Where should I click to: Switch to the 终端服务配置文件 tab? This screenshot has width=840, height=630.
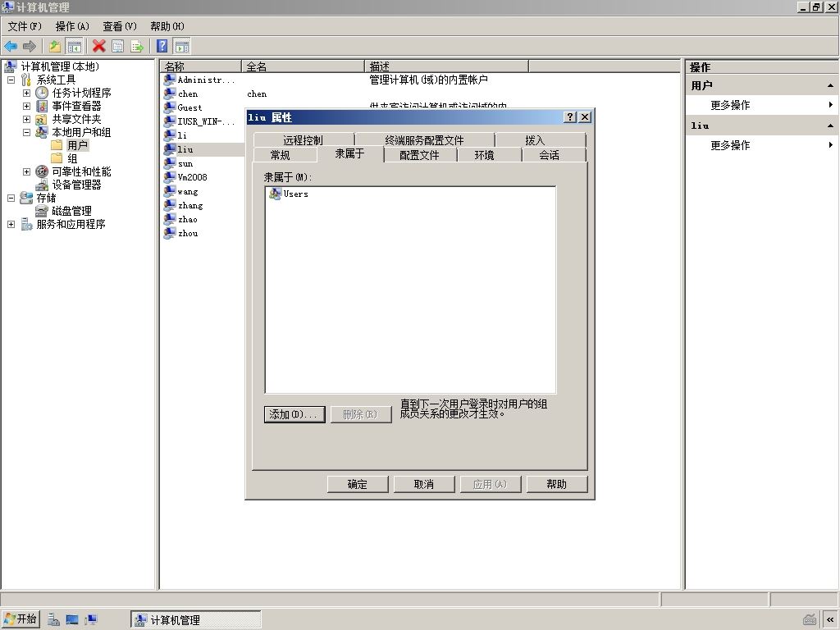click(424, 140)
